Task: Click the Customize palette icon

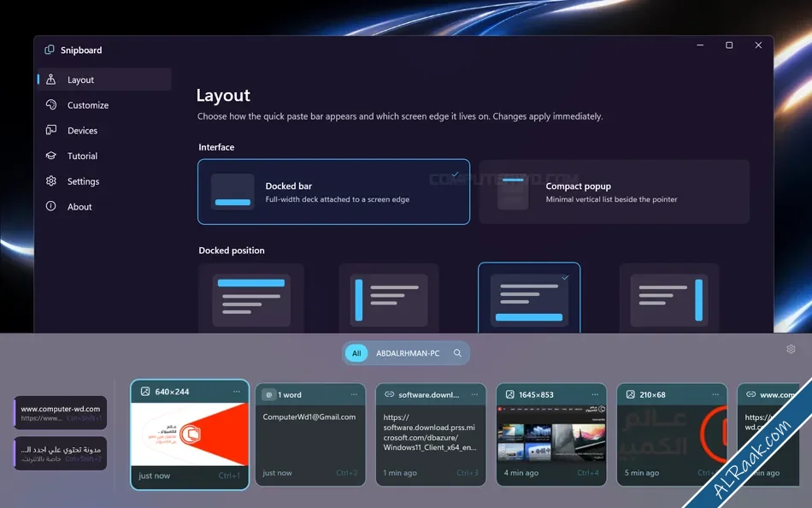Action: coord(50,104)
